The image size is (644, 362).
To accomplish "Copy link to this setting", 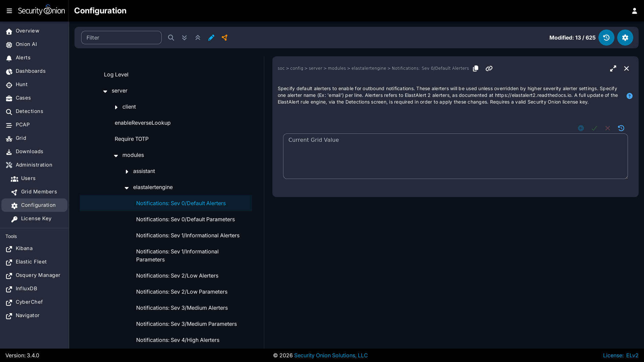I will (489, 68).
